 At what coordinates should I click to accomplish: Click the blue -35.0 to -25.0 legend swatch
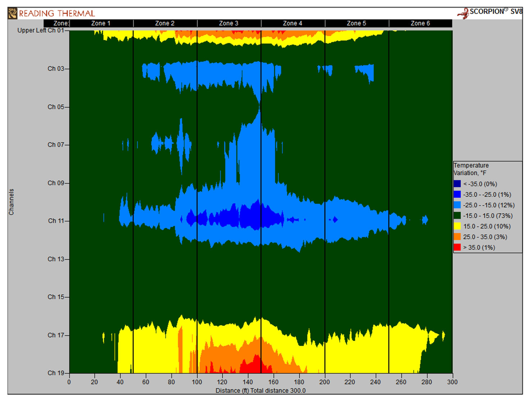(x=457, y=194)
